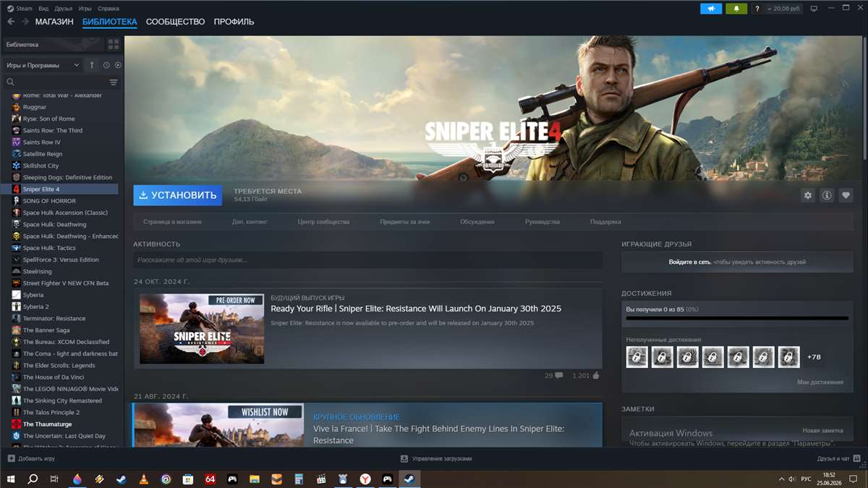Open Справка menu
The height and width of the screenshot is (488, 868).
point(109,9)
